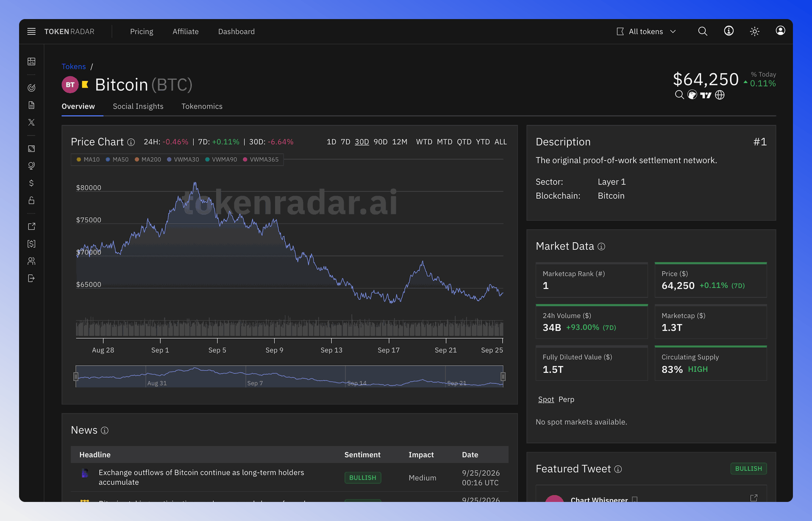Click the external link icon in the sidebar

point(31,227)
